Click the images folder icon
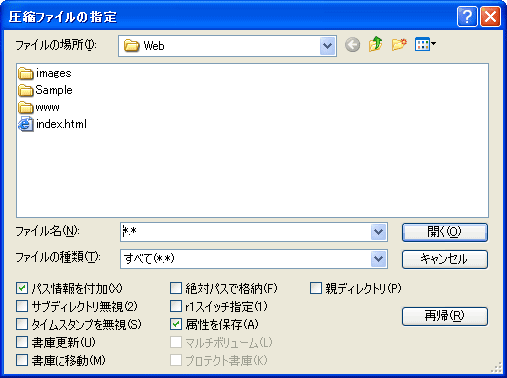The width and height of the screenshot is (507, 378). 26,73
